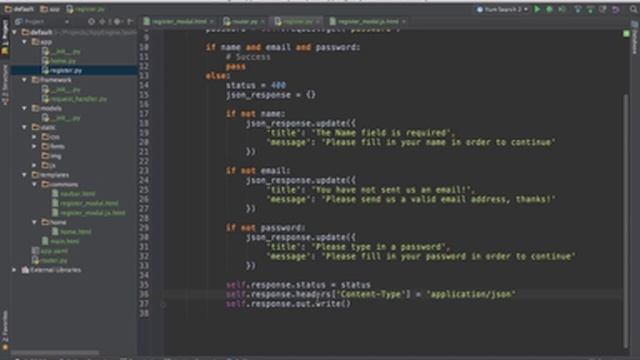Open the Project view selector dropdown

tap(42, 21)
